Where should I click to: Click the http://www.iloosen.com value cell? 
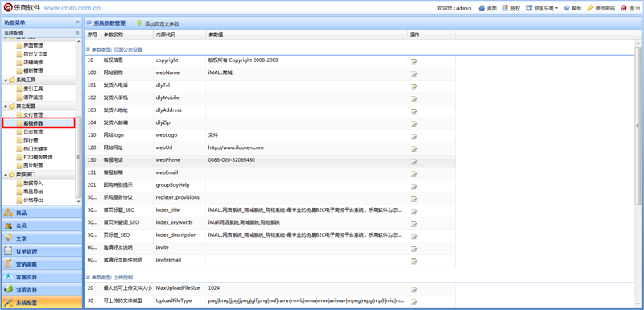coord(307,147)
